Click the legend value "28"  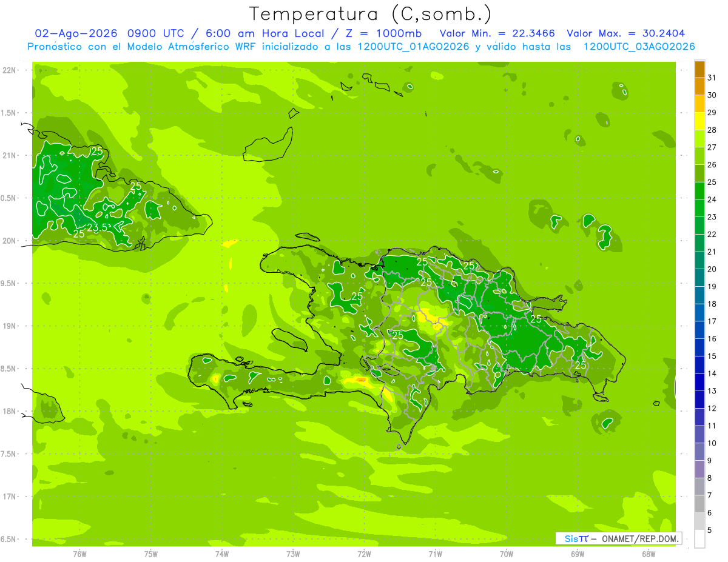pos(712,130)
